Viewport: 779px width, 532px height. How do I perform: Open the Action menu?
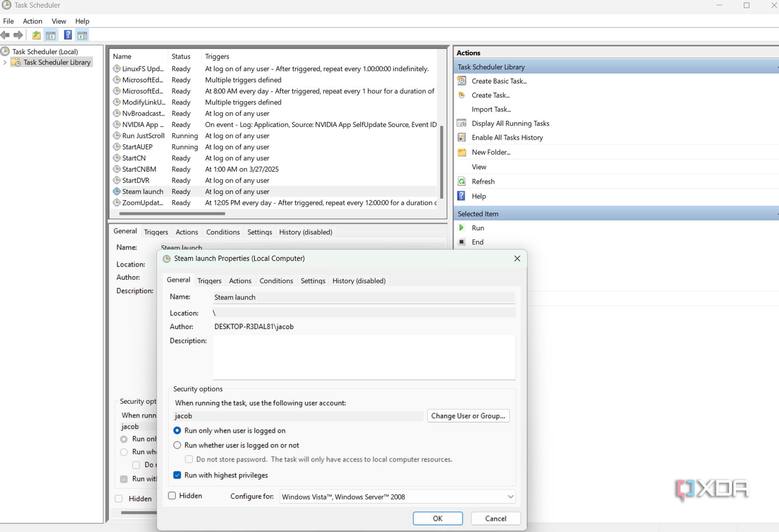(x=32, y=21)
